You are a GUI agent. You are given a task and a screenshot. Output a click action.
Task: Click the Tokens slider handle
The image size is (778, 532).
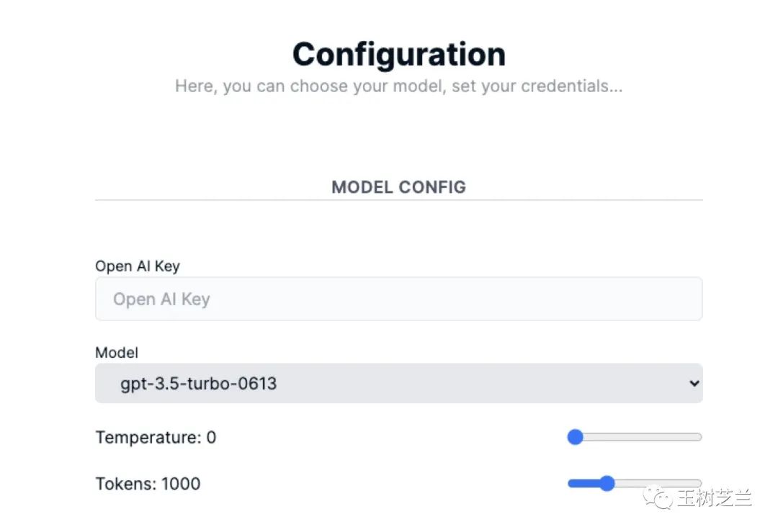[x=607, y=483]
